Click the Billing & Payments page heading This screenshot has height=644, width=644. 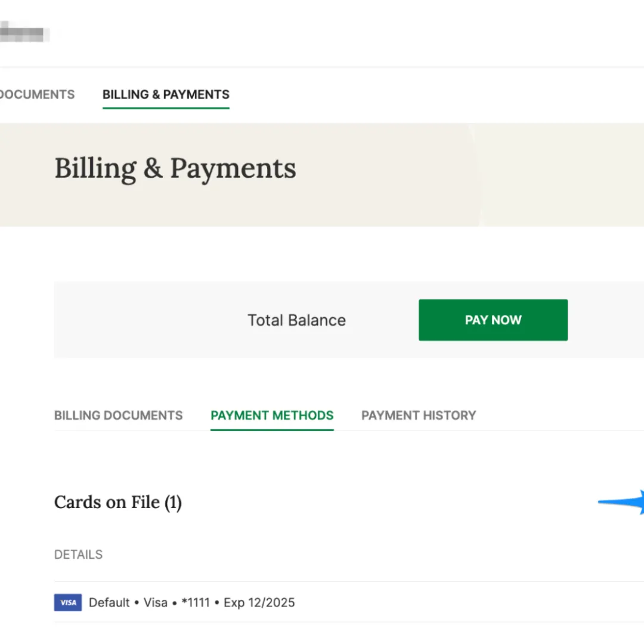click(175, 169)
